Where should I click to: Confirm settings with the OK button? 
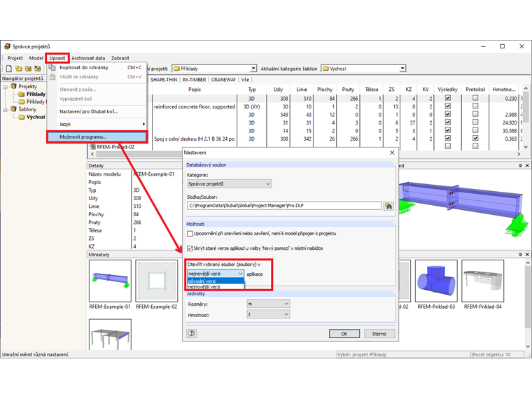(344, 334)
